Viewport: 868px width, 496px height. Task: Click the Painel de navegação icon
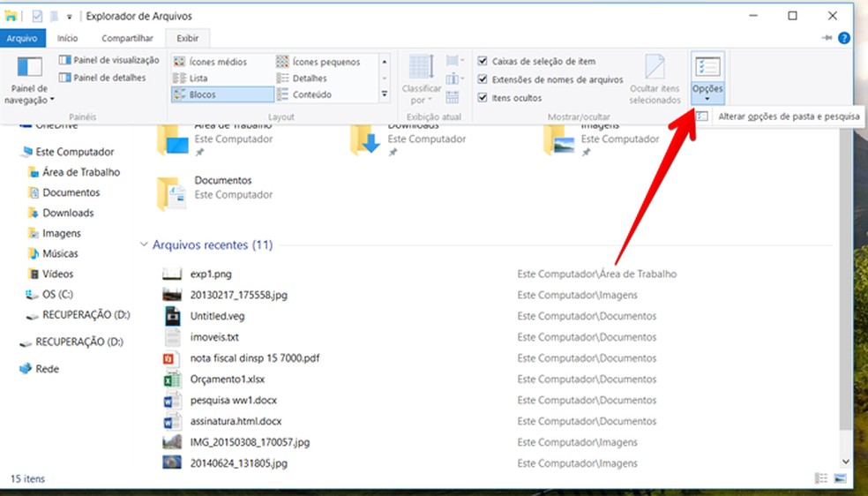(x=29, y=67)
